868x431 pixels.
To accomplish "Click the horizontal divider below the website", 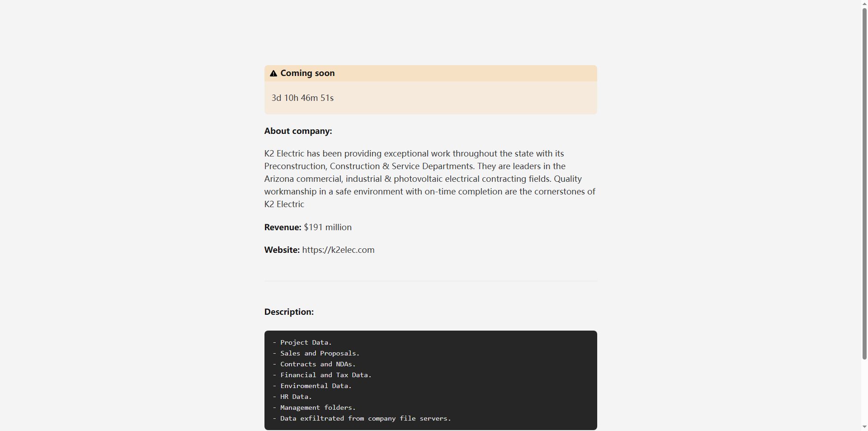I will [x=430, y=281].
